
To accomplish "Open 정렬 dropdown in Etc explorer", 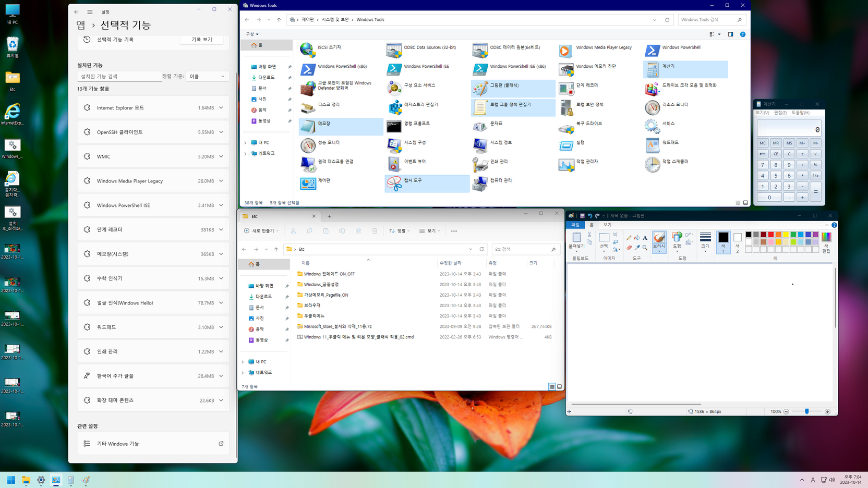I will point(400,231).
